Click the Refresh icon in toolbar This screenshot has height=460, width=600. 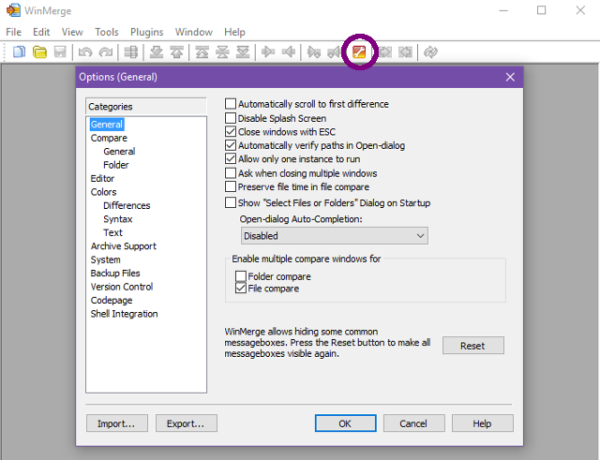[430, 51]
